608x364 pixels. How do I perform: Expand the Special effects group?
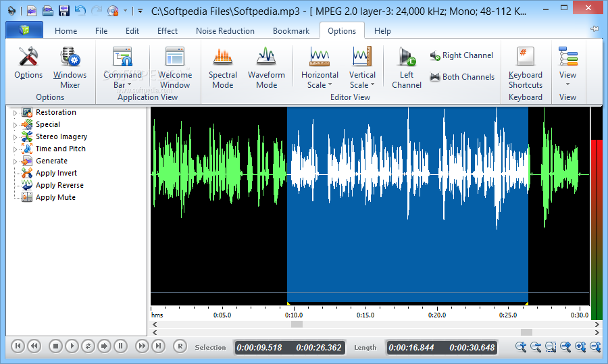tap(15, 125)
